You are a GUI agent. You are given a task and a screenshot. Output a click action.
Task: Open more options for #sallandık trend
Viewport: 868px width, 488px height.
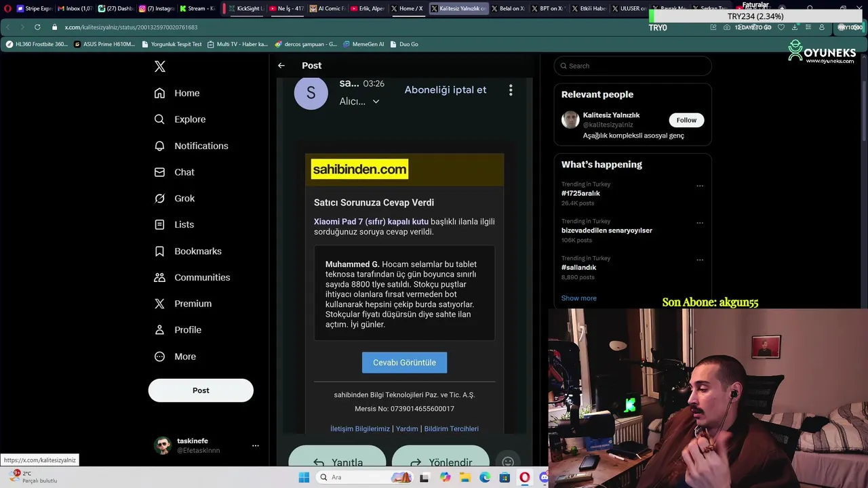700,260
